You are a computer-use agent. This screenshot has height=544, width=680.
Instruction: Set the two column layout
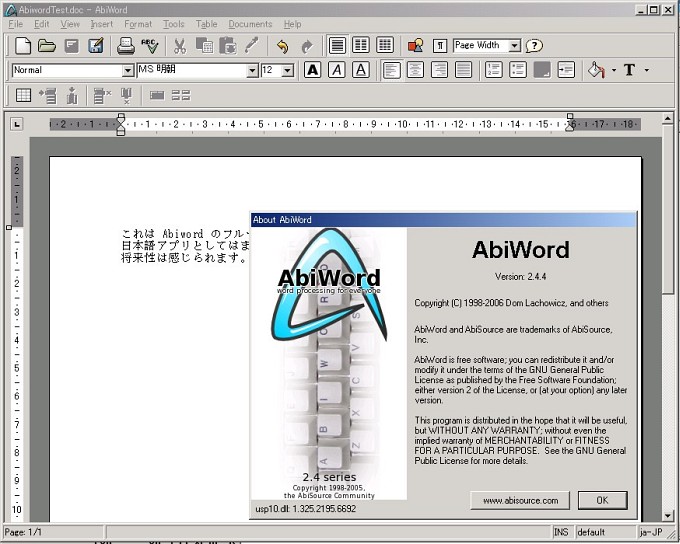(361, 45)
